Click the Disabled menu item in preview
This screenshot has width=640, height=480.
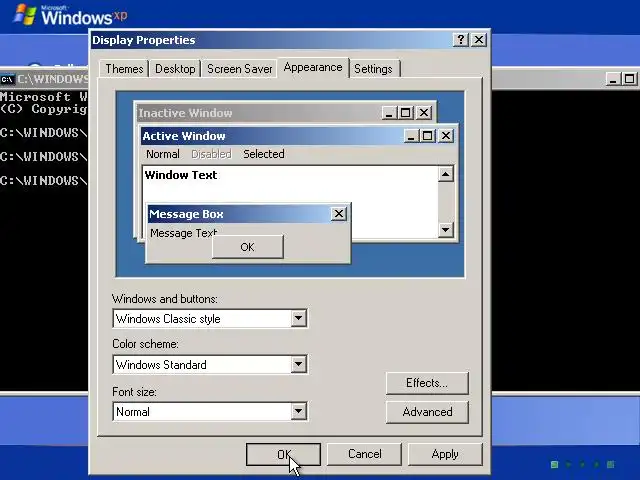pos(211,154)
